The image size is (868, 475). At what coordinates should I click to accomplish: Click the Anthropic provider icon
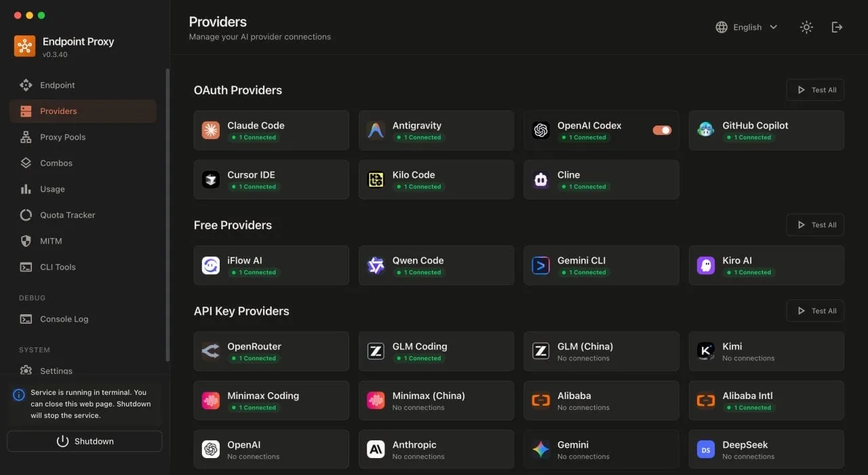point(376,450)
